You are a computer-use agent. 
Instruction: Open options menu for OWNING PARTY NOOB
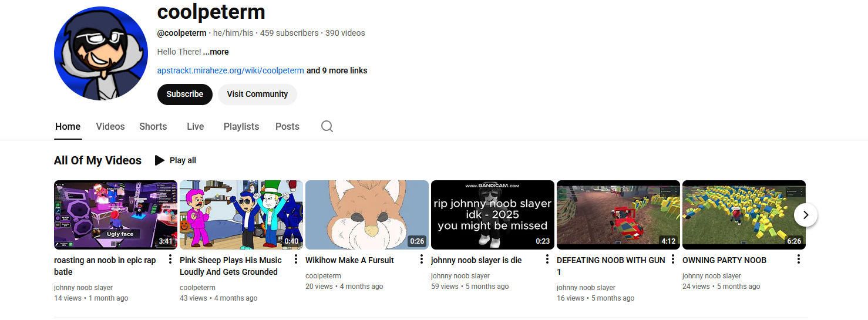(x=799, y=260)
